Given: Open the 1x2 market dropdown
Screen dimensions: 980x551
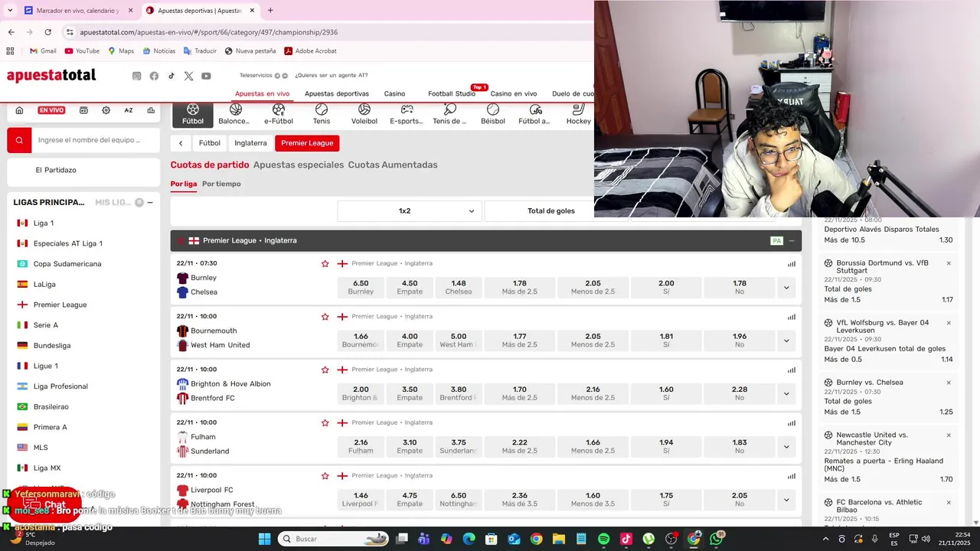Looking at the screenshot, I should (410, 210).
